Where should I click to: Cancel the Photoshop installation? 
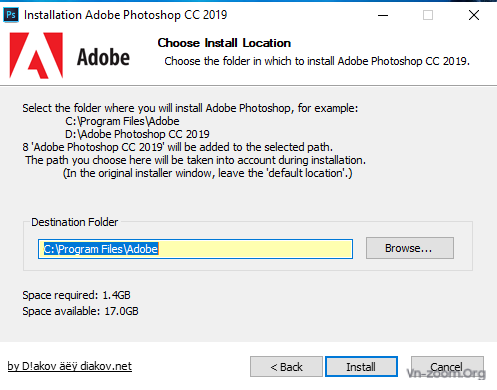[447, 367]
